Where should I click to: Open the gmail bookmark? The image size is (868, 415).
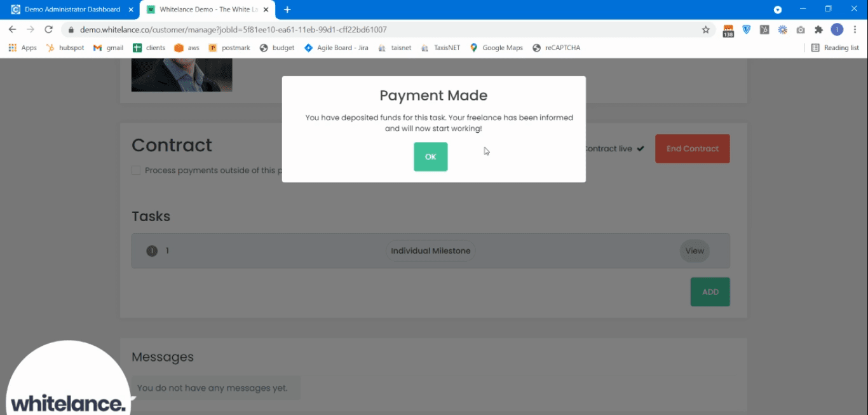109,48
